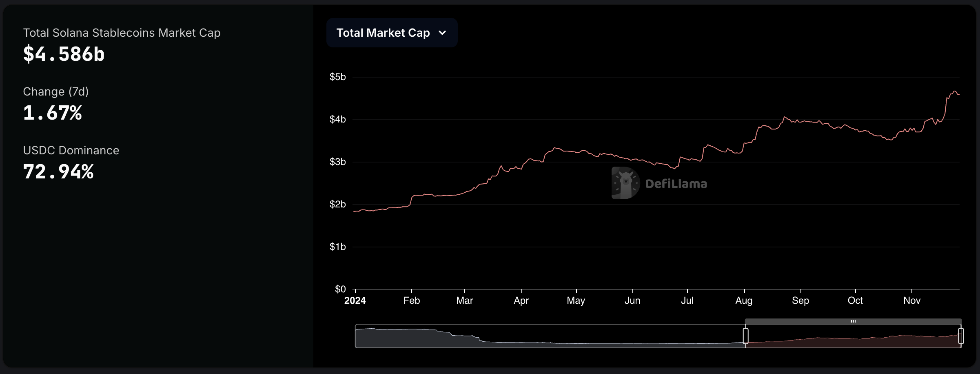Screen dimensions: 980x374
Task: Click the chart line near September
Action: coord(800,121)
